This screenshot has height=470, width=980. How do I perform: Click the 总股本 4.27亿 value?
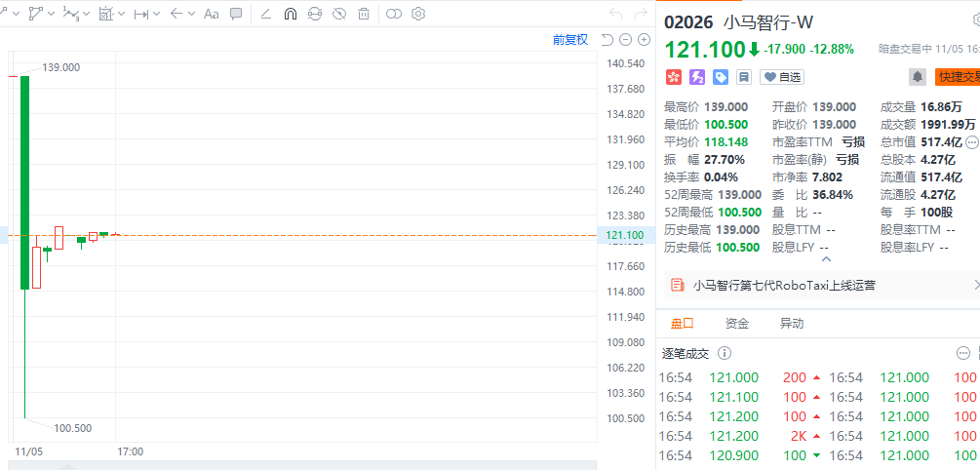(x=937, y=159)
